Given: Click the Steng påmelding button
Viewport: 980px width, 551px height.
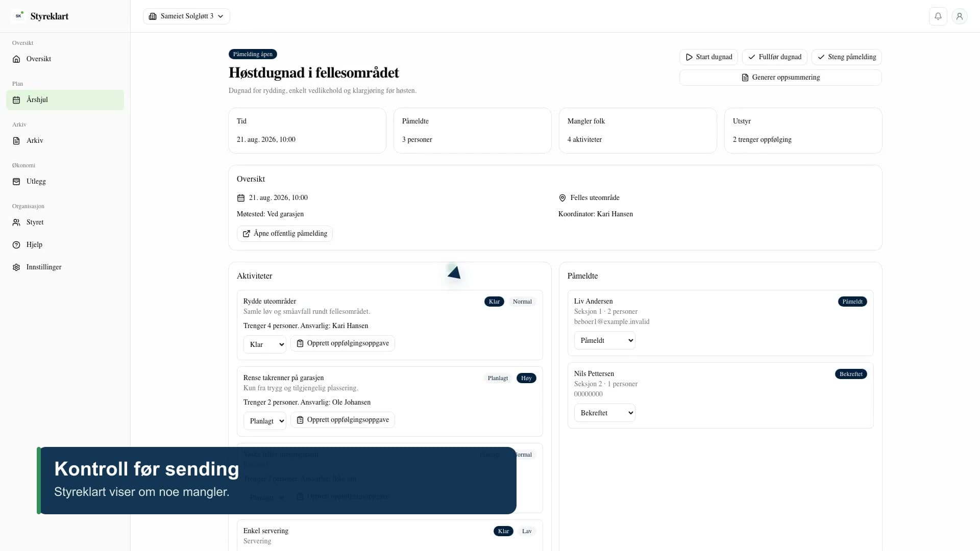Looking at the screenshot, I should click(x=846, y=57).
